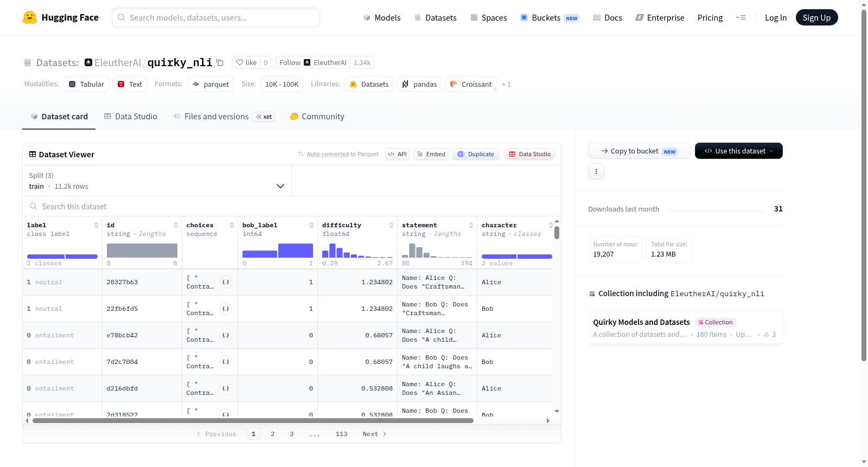868x467 pixels.
Task: Open Buckets in the top navigation
Action: tap(550, 18)
